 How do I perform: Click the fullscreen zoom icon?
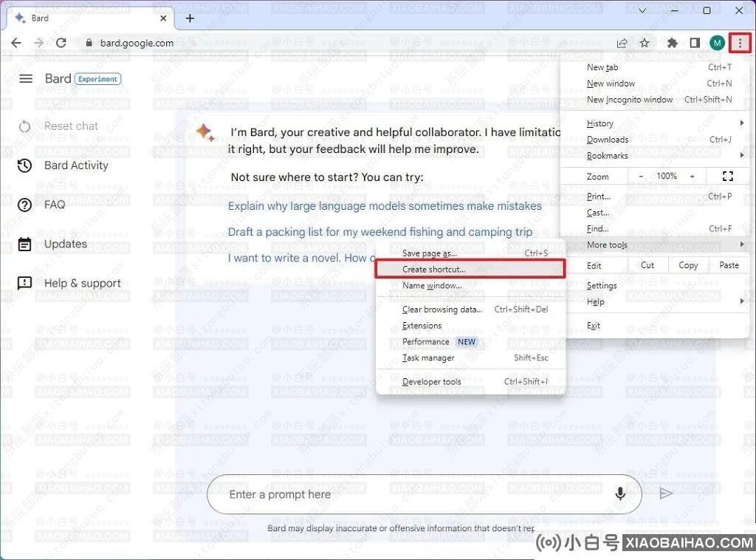(727, 177)
